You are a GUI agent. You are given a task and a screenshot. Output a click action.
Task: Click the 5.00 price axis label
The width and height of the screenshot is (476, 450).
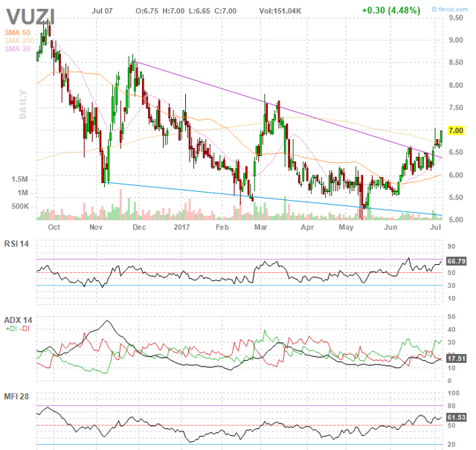click(456, 219)
